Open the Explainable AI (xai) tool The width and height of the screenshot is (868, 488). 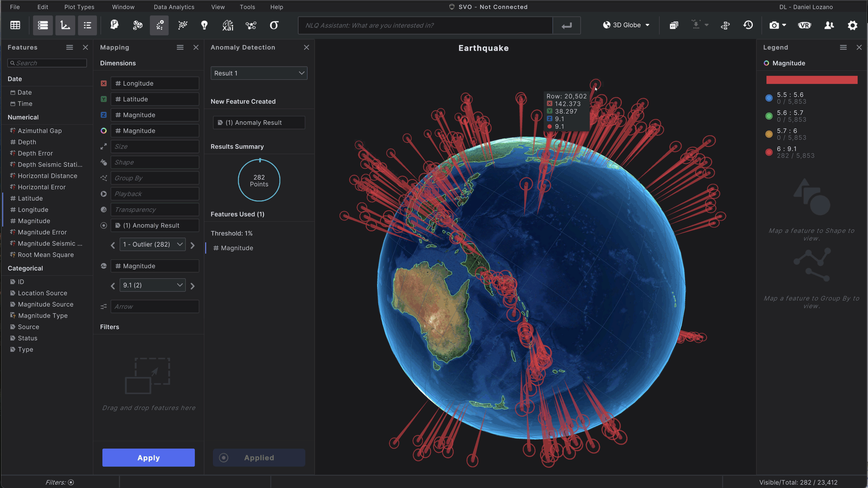point(228,25)
